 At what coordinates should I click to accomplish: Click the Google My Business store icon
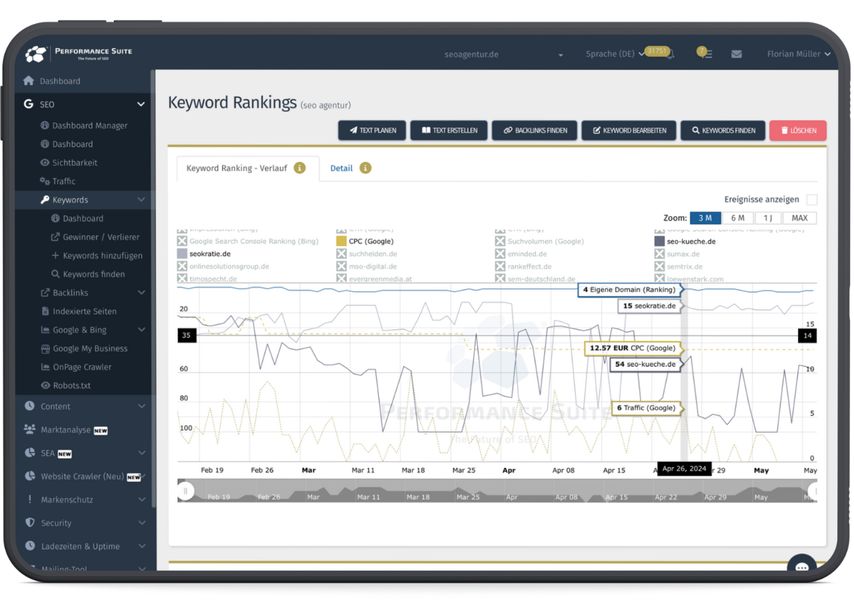(45, 349)
